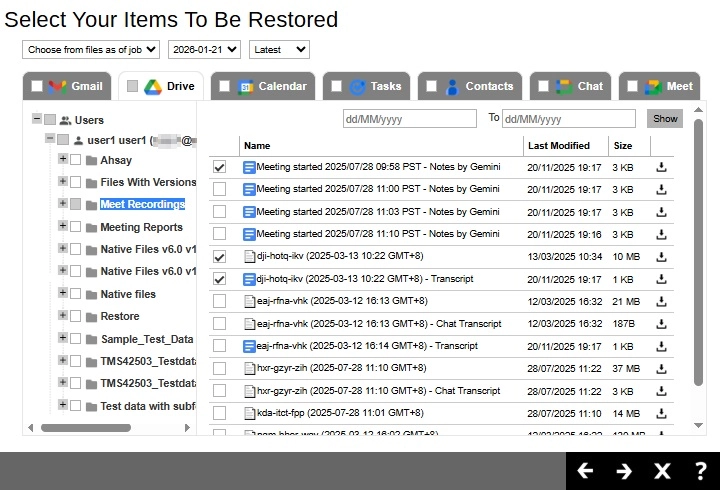Download the kda-itct-fpp 14 MB file
720x490 pixels.
[x=661, y=414]
